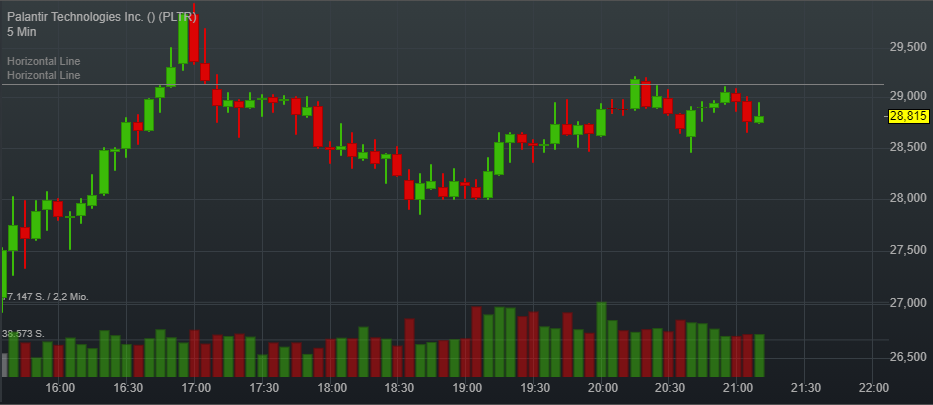This screenshot has width=933, height=405.
Task: Click the 19:00 time axis label
Action: click(467, 388)
